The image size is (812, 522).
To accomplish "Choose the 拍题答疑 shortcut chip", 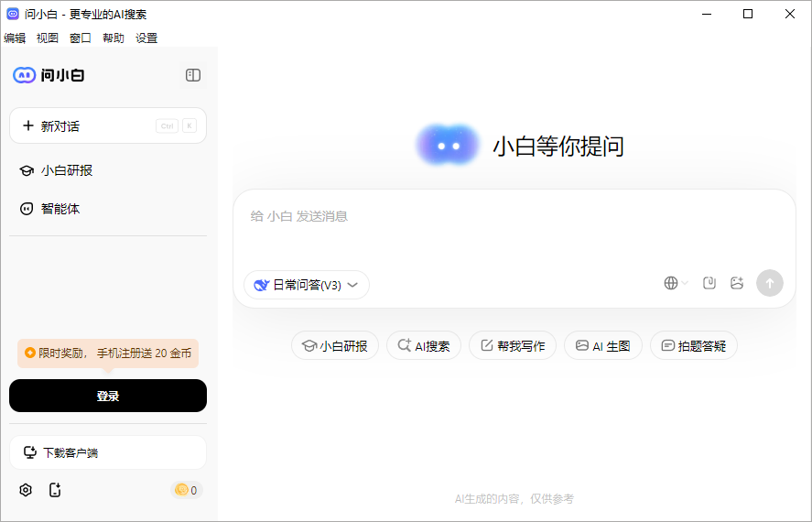I will tap(694, 346).
